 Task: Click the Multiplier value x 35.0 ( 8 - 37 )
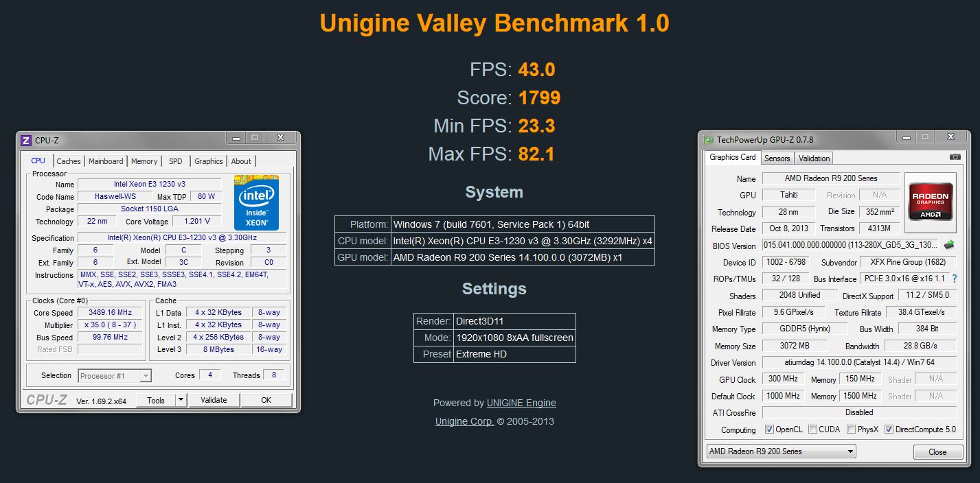tap(111, 325)
